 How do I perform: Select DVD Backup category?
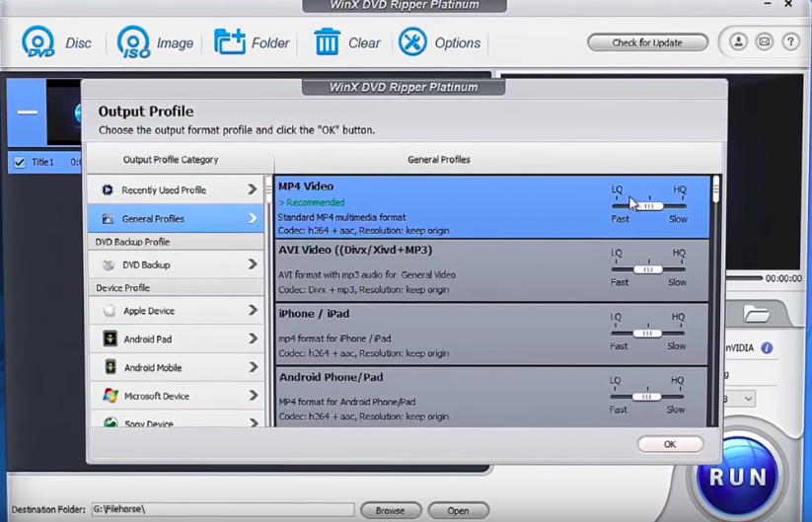176,264
